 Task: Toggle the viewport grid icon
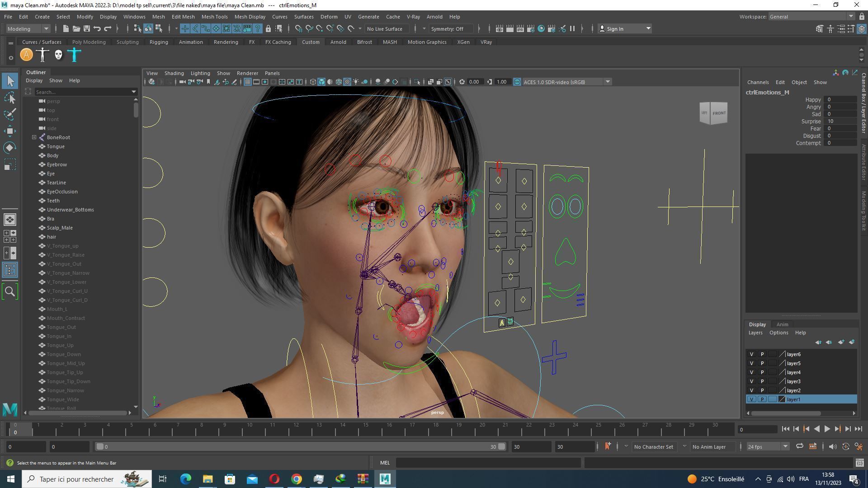(248, 82)
